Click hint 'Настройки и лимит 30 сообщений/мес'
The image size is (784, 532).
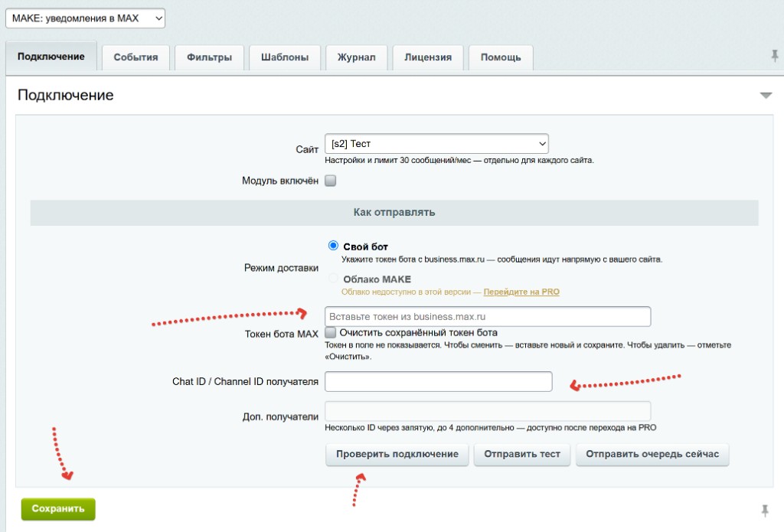point(459,161)
